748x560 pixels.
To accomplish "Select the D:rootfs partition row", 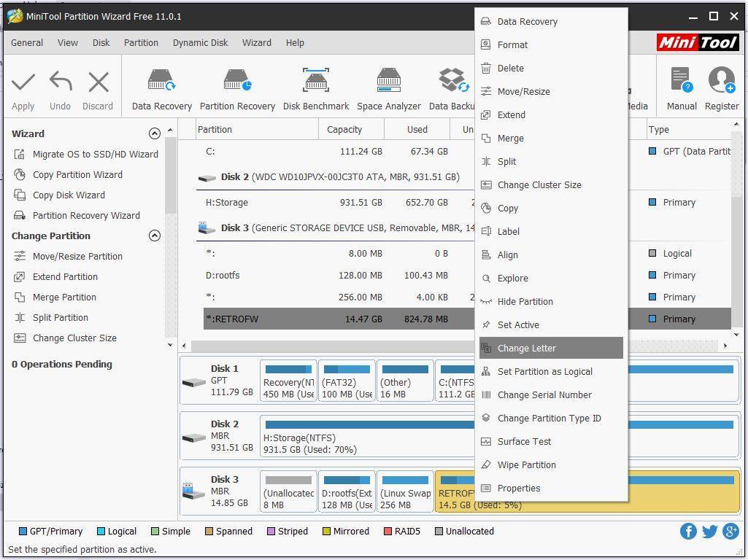I will click(x=339, y=275).
